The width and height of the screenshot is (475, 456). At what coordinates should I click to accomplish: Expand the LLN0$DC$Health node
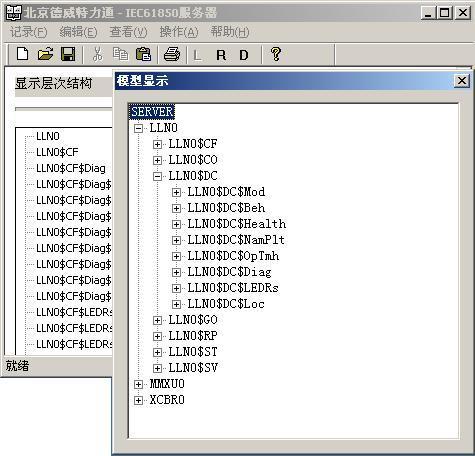[176, 224]
